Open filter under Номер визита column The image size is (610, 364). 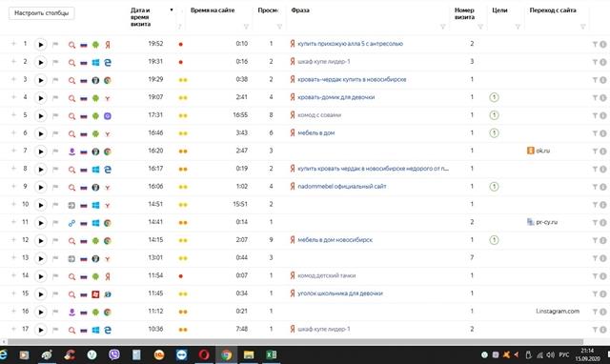pos(480,27)
